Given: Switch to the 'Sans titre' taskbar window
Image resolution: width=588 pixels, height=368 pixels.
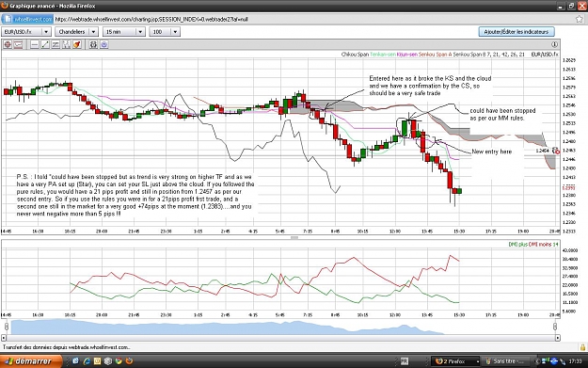Looking at the screenshot, I should (x=506, y=361).
